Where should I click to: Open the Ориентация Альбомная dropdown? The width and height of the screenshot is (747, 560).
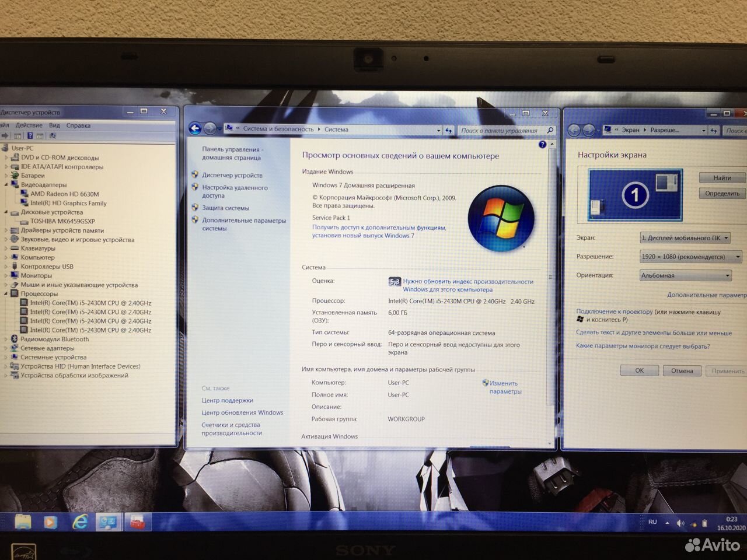point(686,275)
